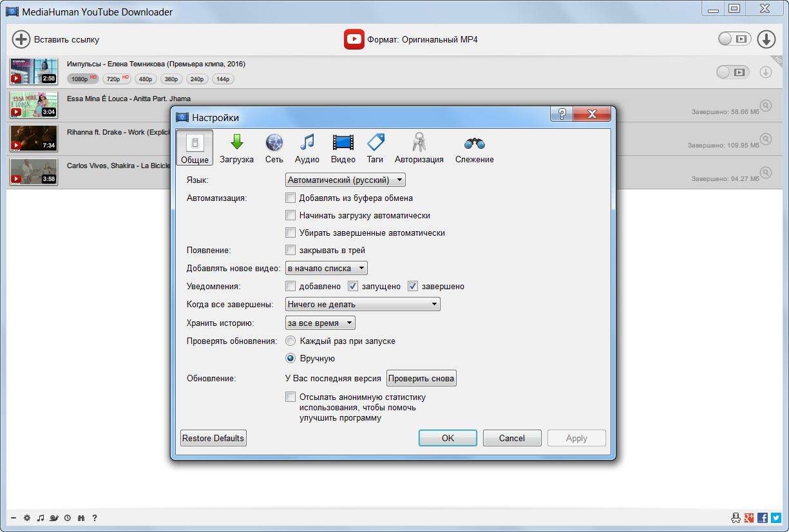Choose 144p quality pill

222,79
